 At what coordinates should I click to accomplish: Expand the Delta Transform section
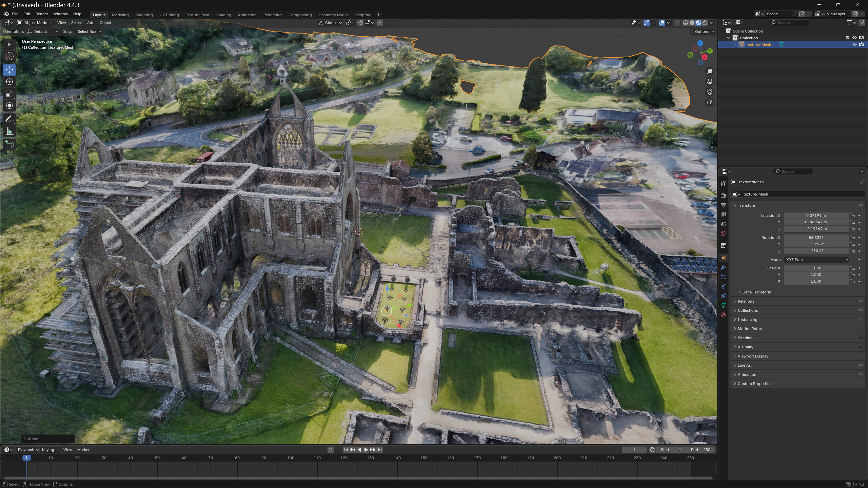(x=757, y=292)
